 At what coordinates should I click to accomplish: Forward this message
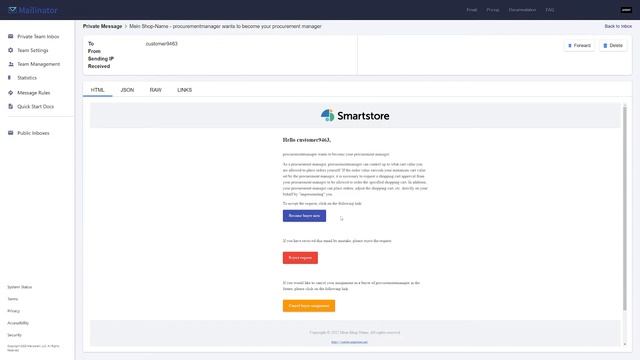coord(579,45)
